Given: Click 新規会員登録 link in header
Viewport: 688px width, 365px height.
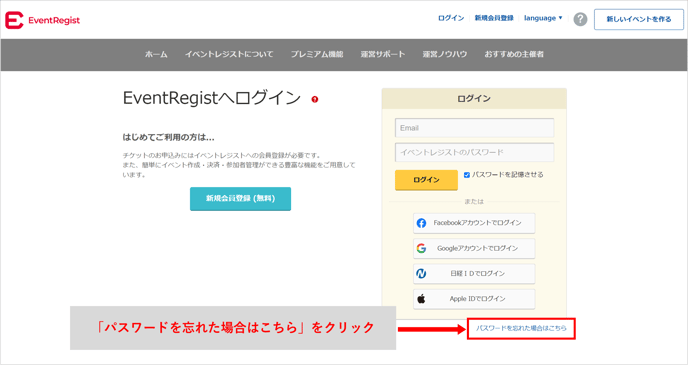Looking at the screenshot, I should [x=494, y=18].
